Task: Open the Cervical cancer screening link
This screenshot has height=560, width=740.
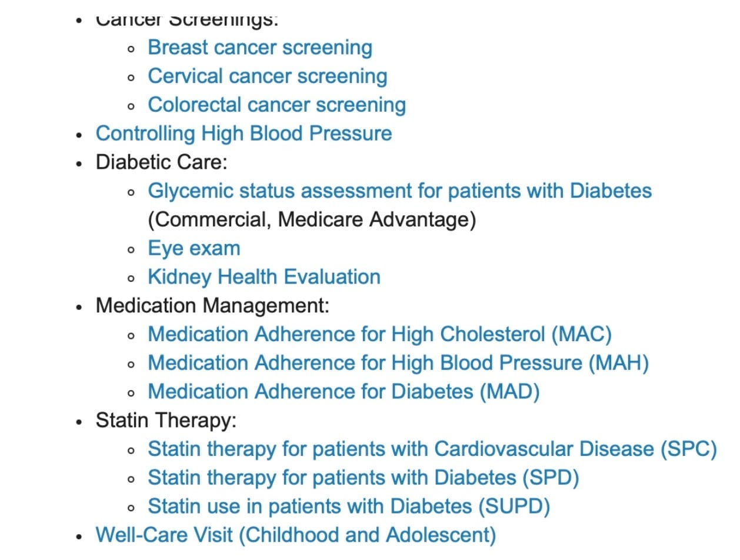Action: (268, 76)
